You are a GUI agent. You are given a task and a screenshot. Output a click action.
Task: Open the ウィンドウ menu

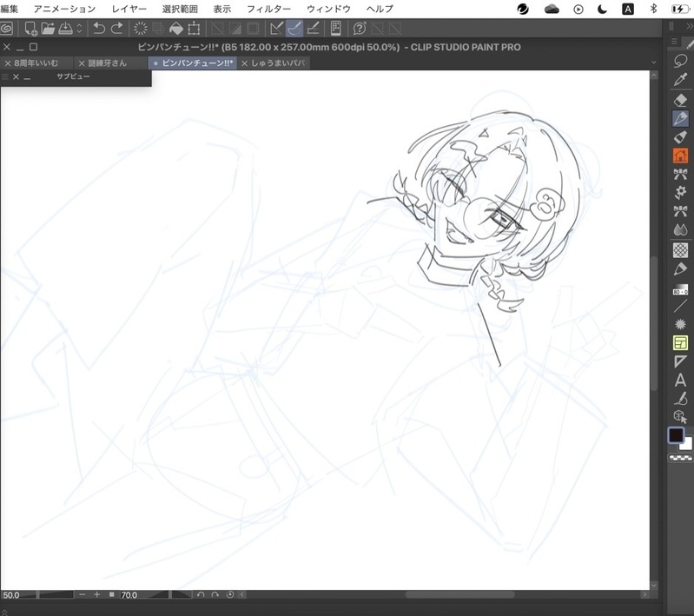328,9
